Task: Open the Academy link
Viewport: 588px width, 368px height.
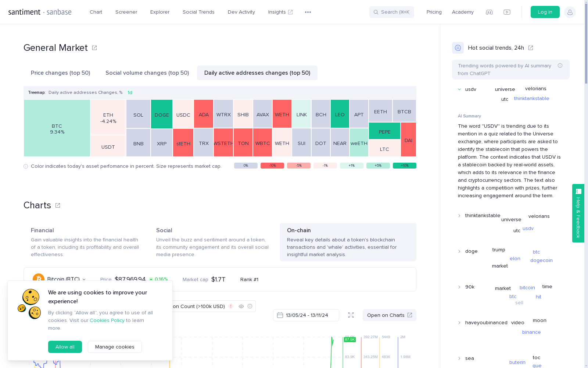Action: [463, 12]
